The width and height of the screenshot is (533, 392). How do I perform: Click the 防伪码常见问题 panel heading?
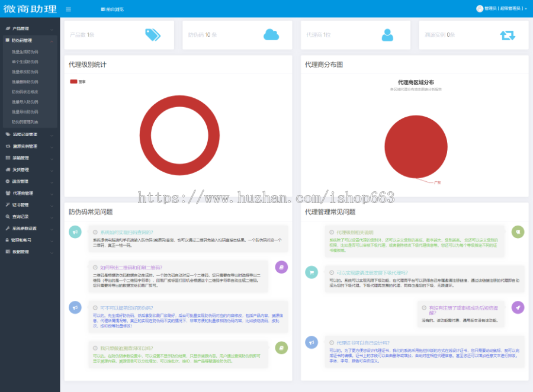click(x=91, y=212)
